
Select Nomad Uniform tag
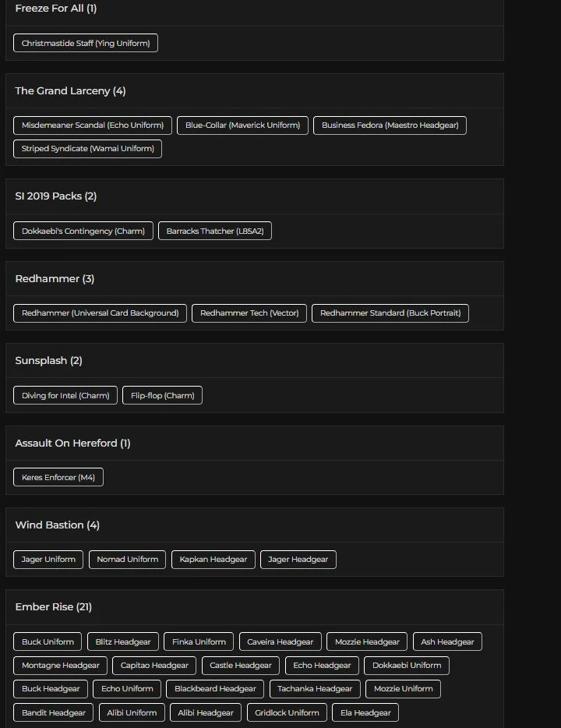pos(127,559)
